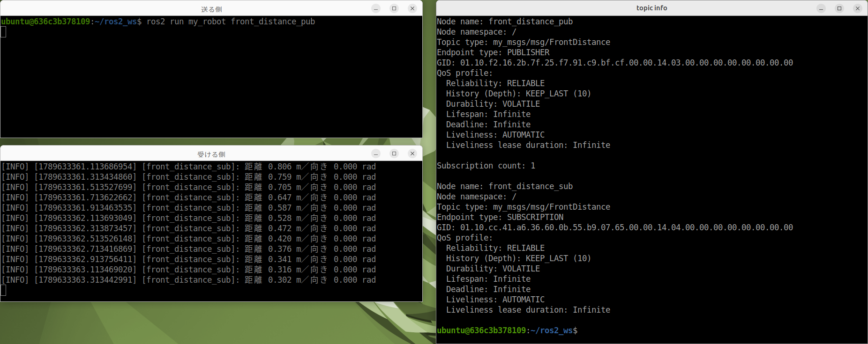Select the log row showing 距離 0.341 m
Screen dimensions: 868x344
click(188, 259)
